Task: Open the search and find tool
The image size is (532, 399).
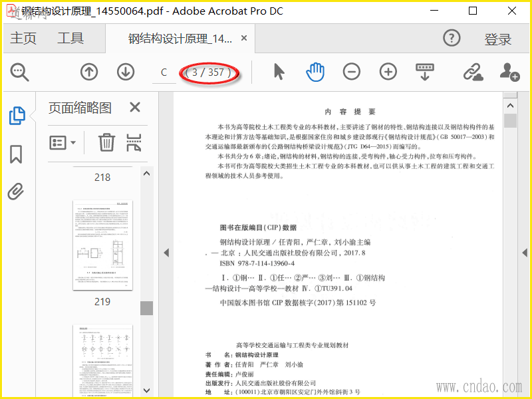Action: 19,72
